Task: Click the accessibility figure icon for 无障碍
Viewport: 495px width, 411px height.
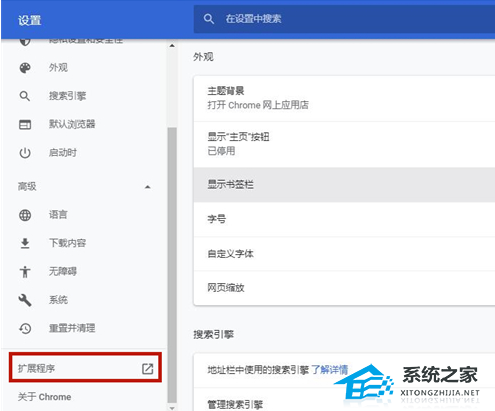Action: (25, 272)
